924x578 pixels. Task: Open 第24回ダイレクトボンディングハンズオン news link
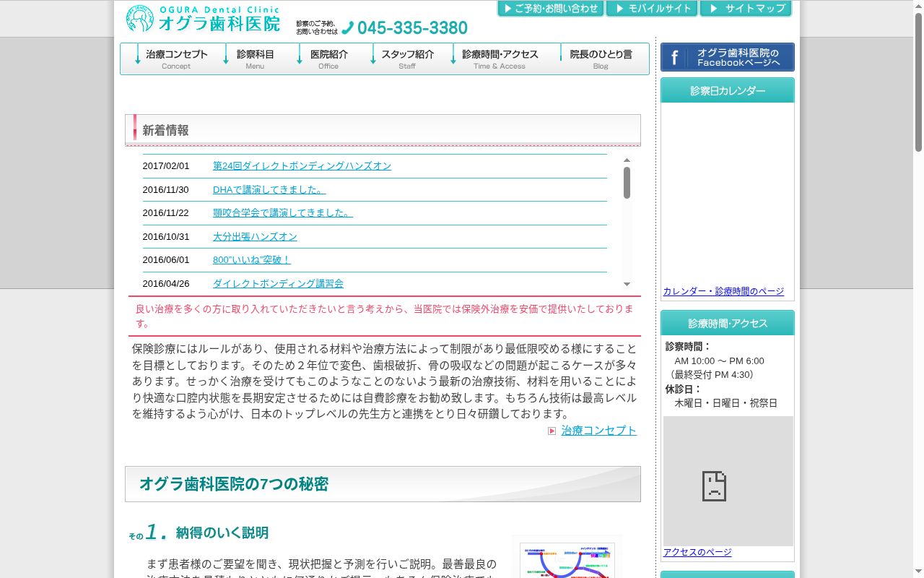[302, 166]
